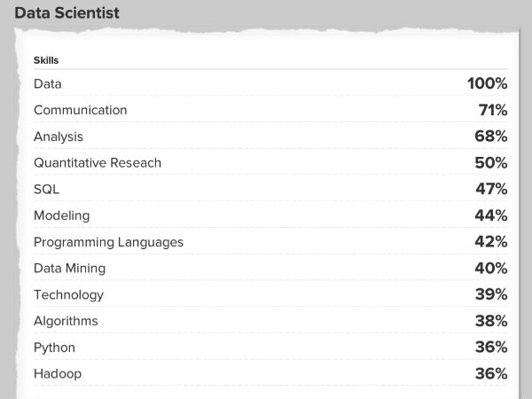This screenshot has width=532, height=399.
Task: Select the 71% Communication percentage
Action: [492, 110]
